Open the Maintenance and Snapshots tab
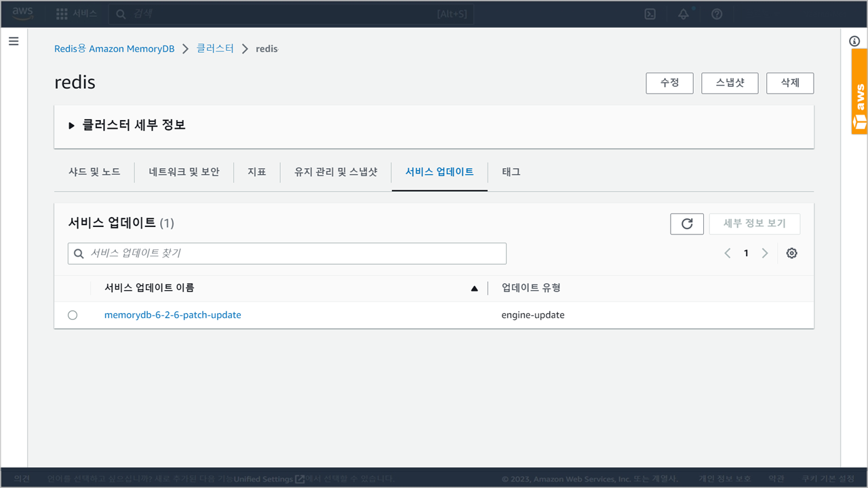868x488 pixels. [x=336, y=172]
